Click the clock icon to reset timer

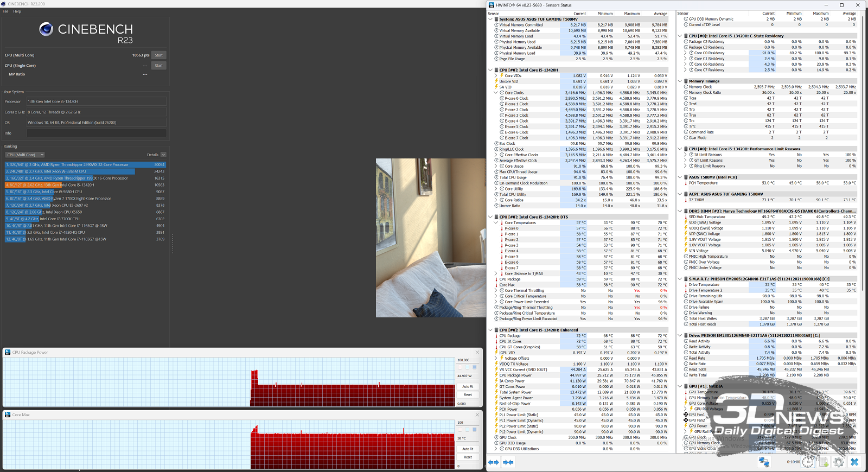click(x=808, y=462)
